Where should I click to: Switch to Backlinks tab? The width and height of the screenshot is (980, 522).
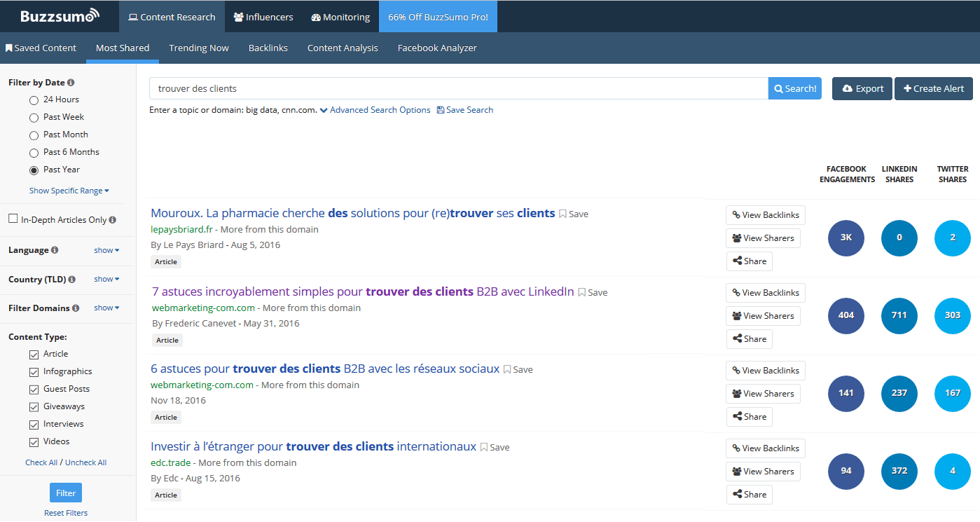click(x=268, y=48)
